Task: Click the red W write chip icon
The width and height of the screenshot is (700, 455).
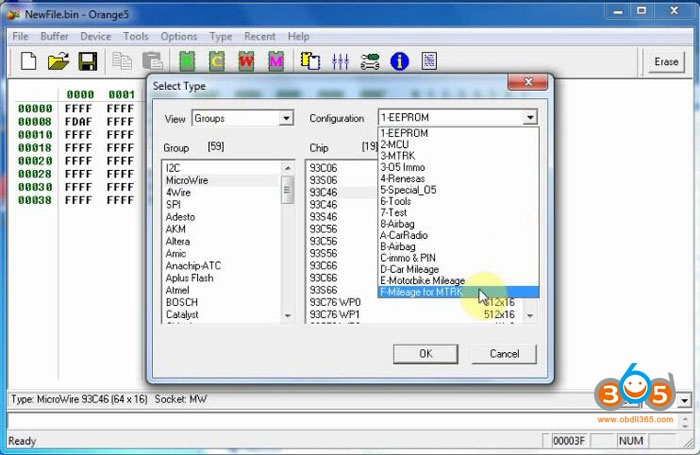Action: click(246, 61)
